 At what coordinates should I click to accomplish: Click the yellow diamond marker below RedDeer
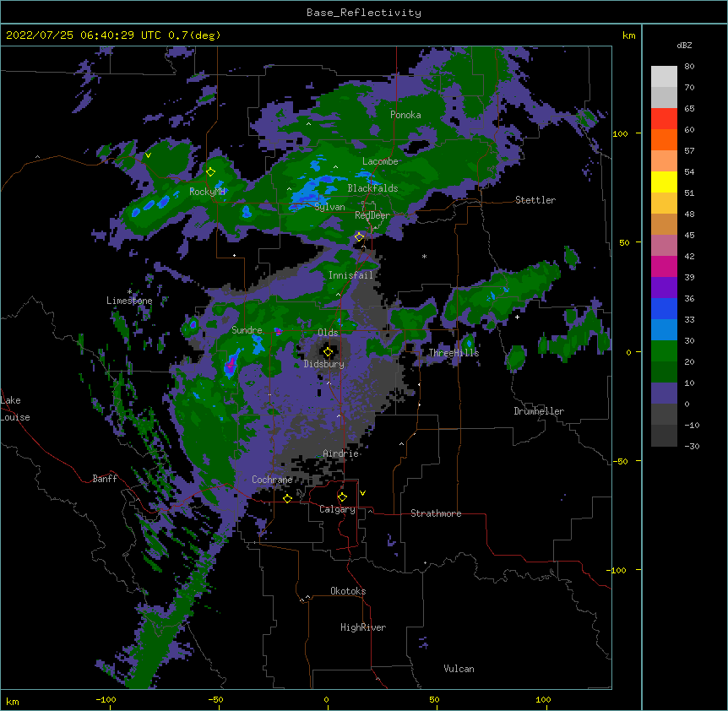point(359,236)
